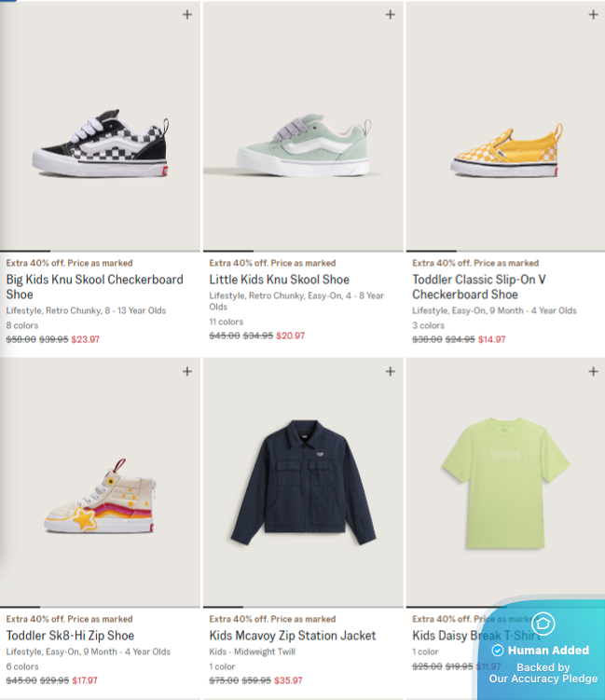605x700 pixels.
Task: Click the Human Added checkmark icon
Action: point(498,650)
